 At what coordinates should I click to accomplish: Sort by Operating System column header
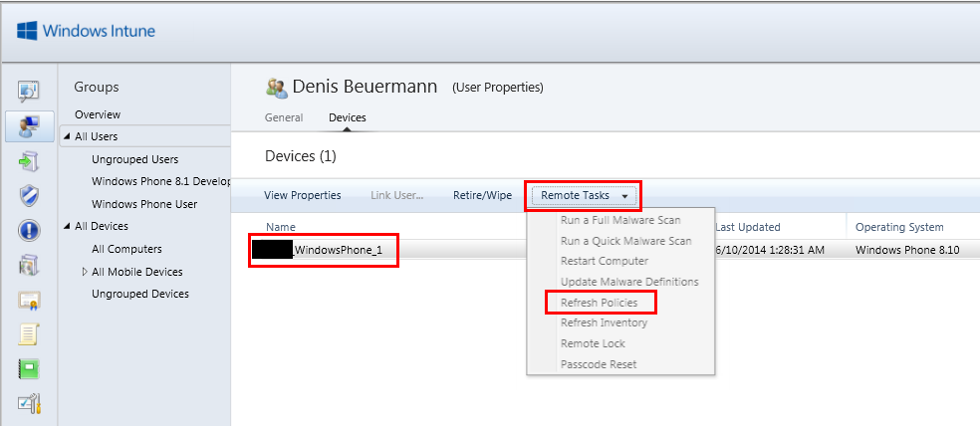[899, 227]
